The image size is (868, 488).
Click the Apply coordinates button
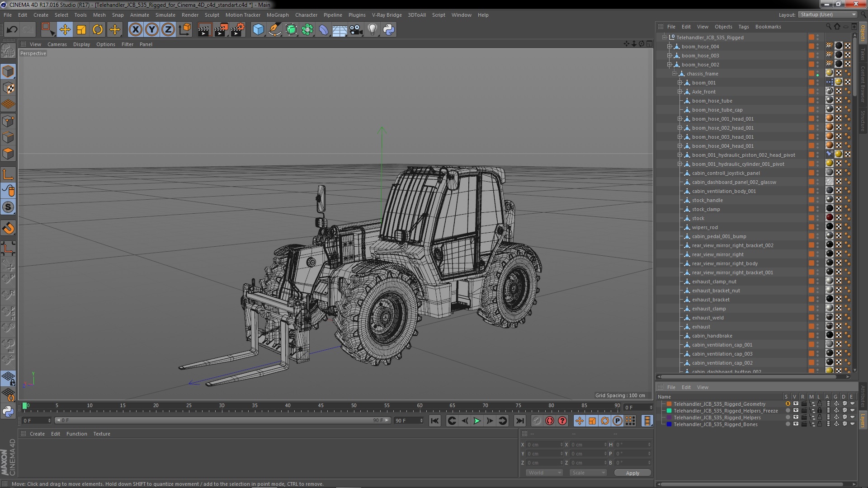632,473
